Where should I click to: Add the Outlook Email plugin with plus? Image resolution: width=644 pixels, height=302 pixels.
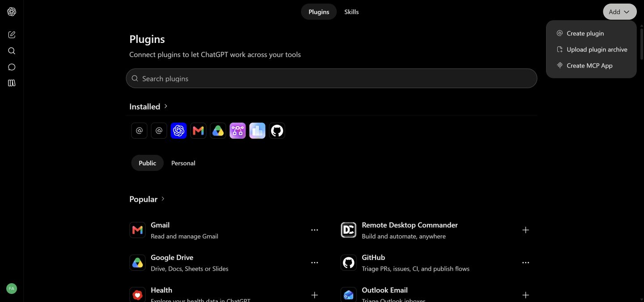(525, 295)
